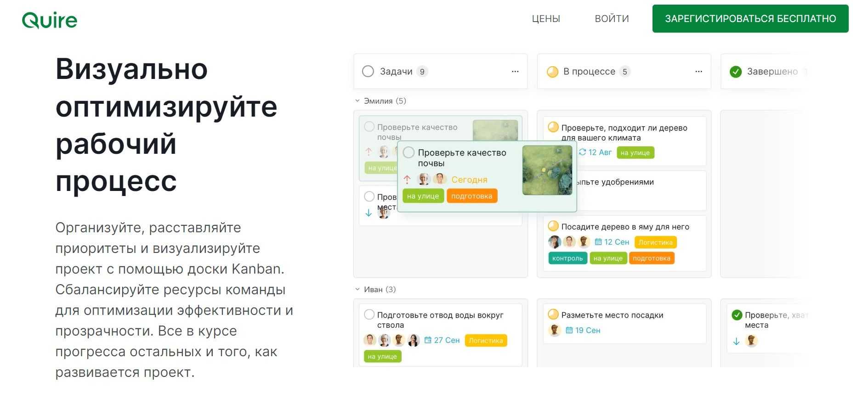Collapse the Эмилия (5) group
This screenshot has width=868, height=409.
point(357,101)
